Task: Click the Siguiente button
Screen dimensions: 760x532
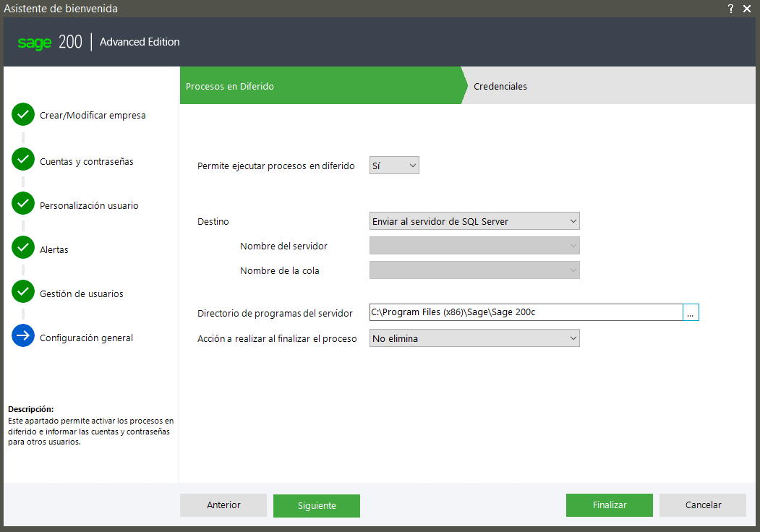Action: [317, 505]
